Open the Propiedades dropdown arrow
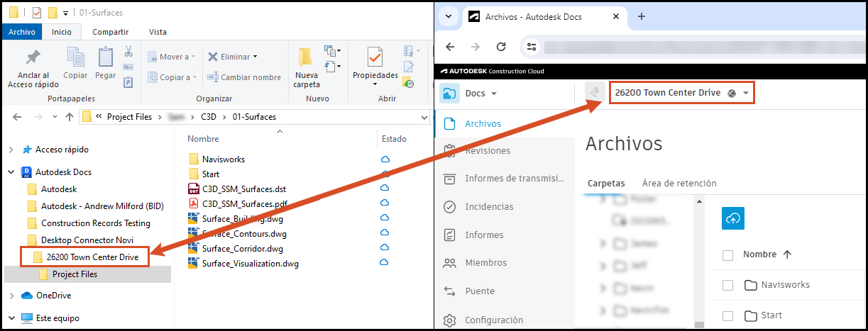The image size is (868, 331). 375,85
